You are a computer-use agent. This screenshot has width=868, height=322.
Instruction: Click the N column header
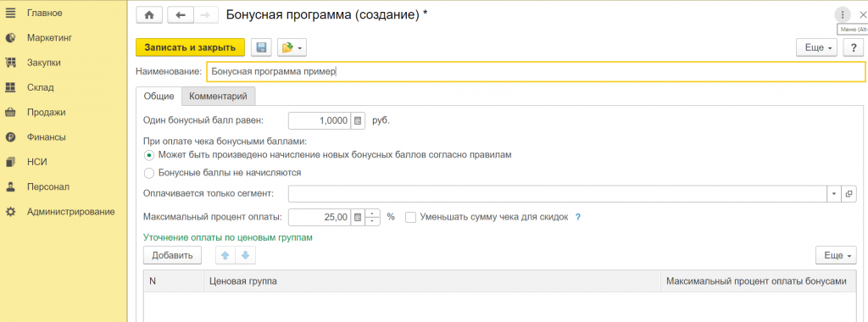tap(174, 281)
